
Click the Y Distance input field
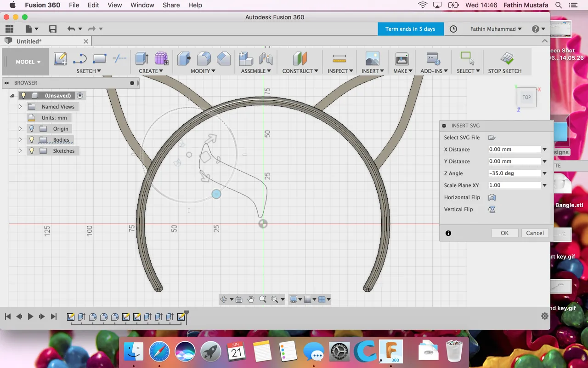click(514, 161)
